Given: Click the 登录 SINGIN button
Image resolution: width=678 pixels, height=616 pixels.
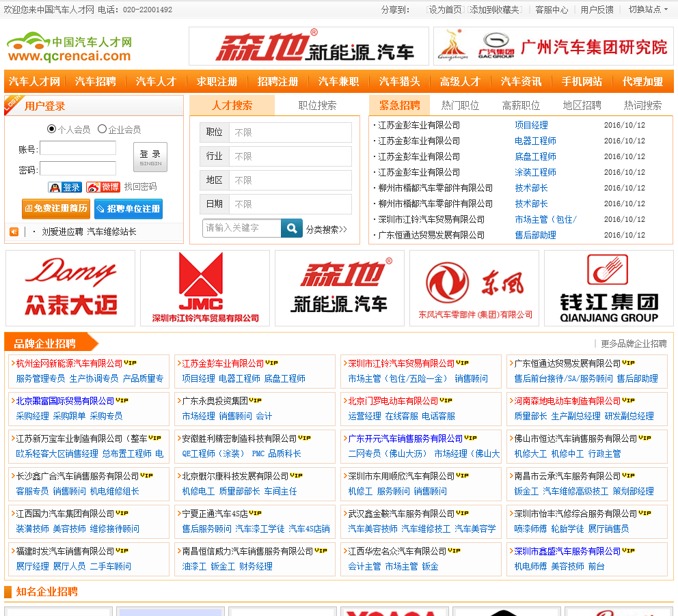Looking at the screenshot, I should tap(150, 157).
